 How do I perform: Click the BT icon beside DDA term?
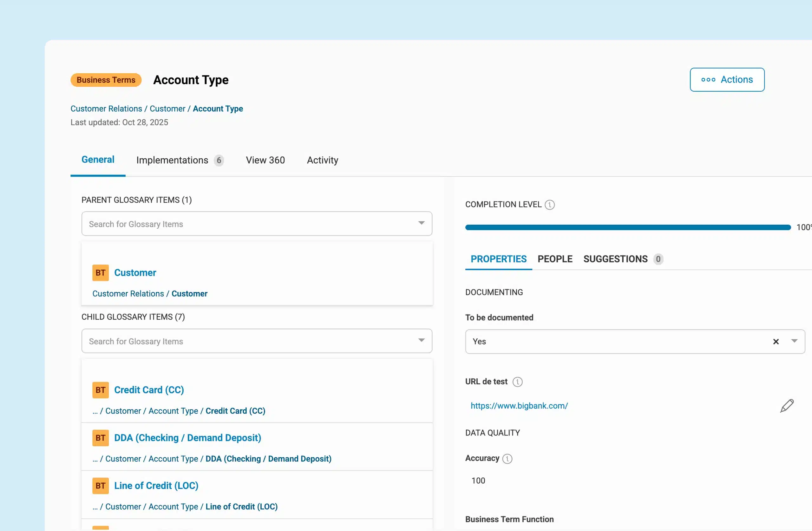point(100,438)
